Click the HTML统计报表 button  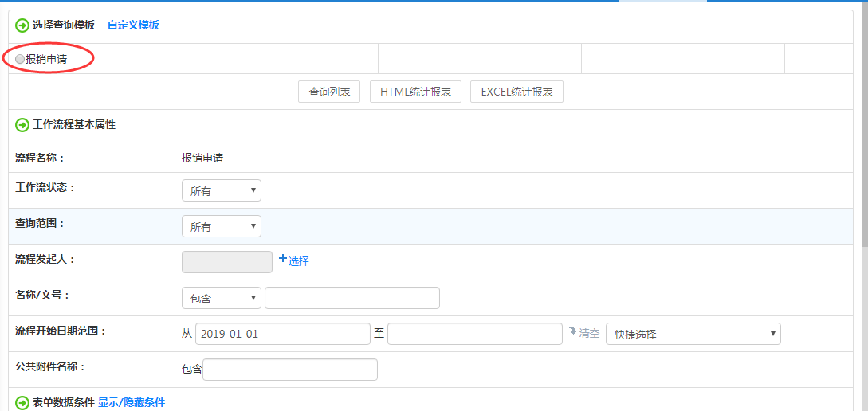coord(415,92)
